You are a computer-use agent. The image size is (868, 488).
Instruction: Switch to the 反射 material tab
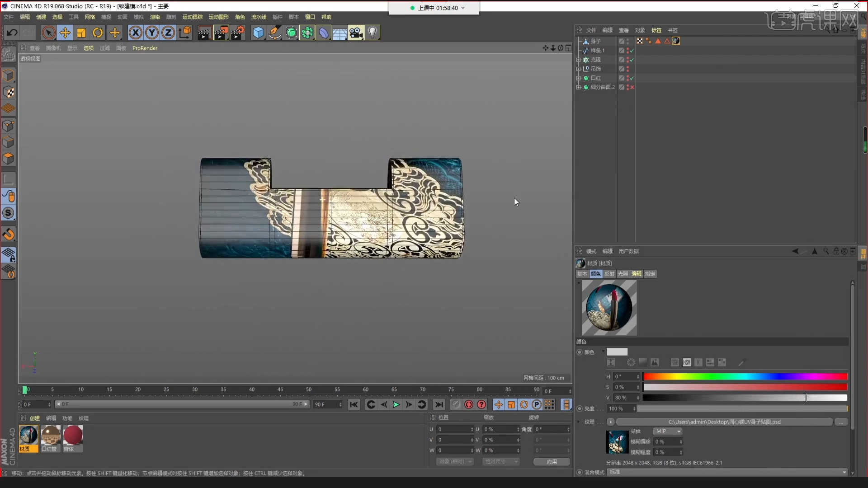point(609,274)
